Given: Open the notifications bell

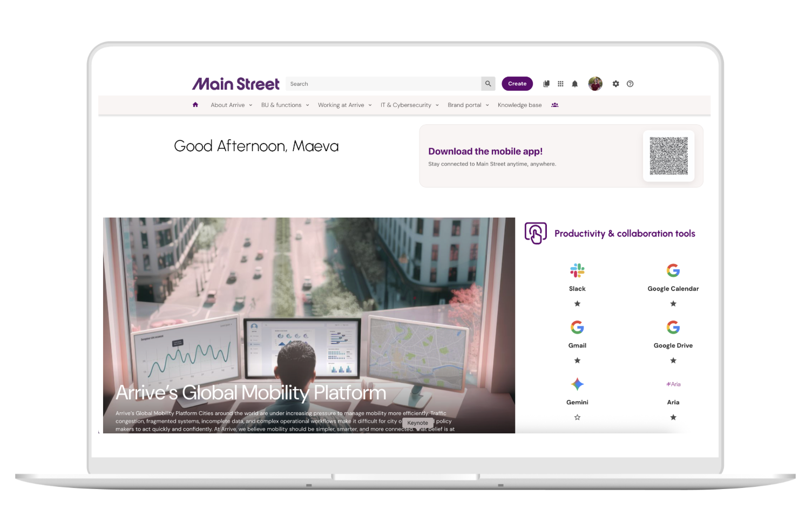Looking at the screenshot, I should (575, 84).
